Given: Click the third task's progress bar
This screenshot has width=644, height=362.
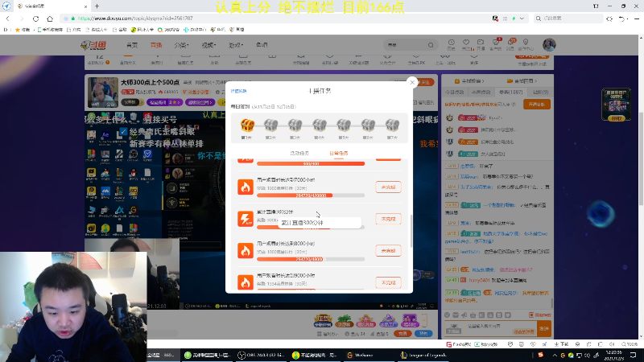Looking at the screenshot, I should pyautogui.click(x=311, y=259).
